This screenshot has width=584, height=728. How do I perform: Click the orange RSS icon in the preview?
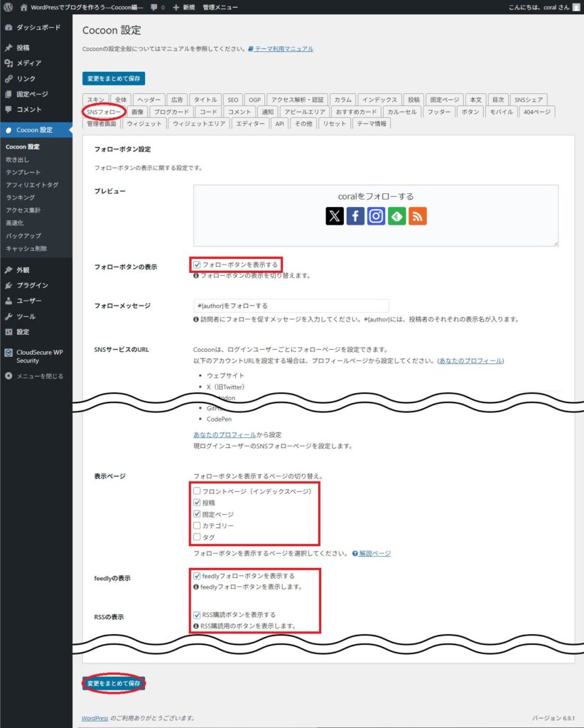[x=418, y=215]
